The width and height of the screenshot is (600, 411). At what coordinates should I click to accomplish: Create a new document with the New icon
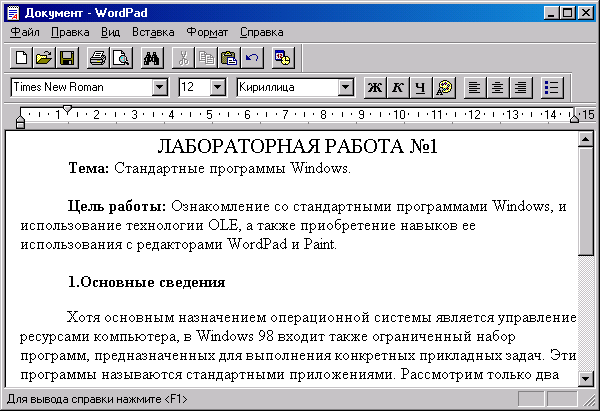(x=21, y=58)
